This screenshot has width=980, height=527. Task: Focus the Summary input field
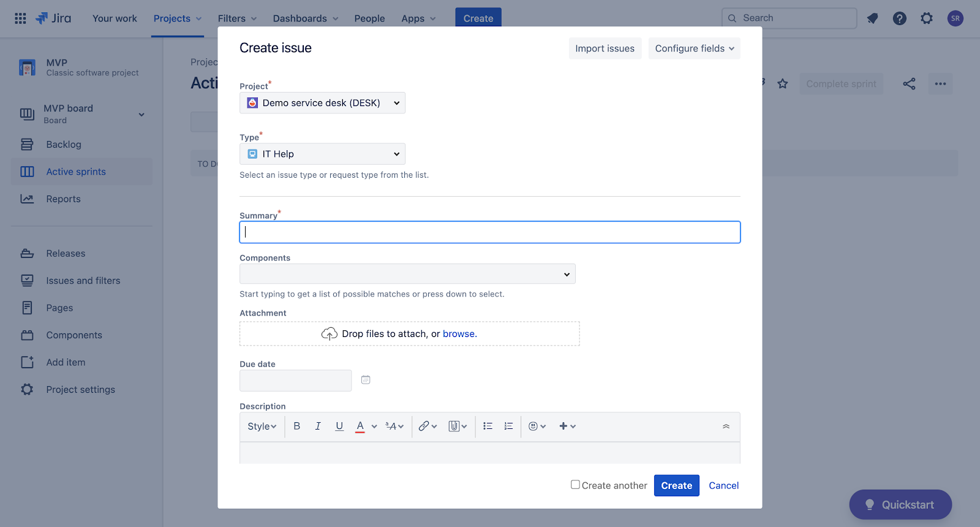point(490,232)
